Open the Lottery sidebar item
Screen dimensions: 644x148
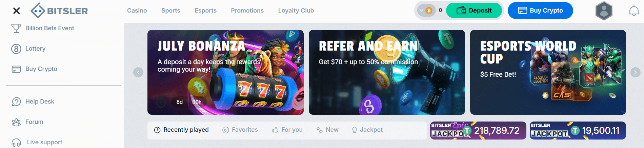28,49
